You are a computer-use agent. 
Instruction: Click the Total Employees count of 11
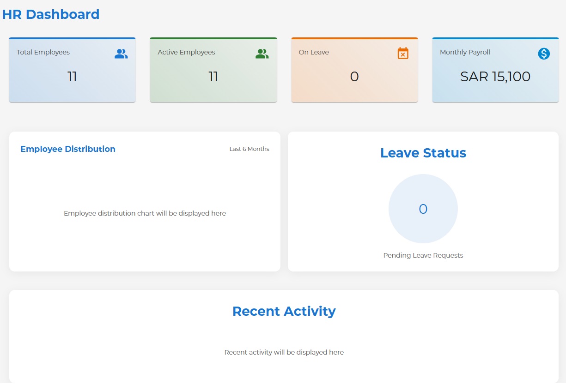[72, 77]
